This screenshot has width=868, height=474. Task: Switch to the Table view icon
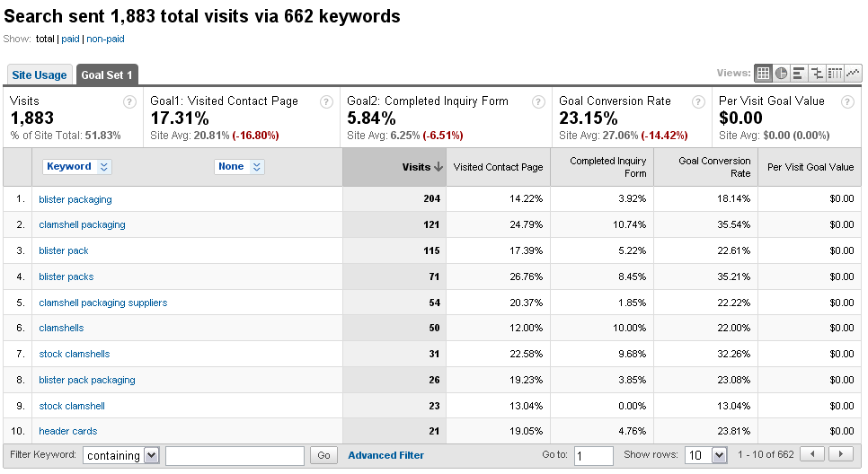click(x=763, y=73)
